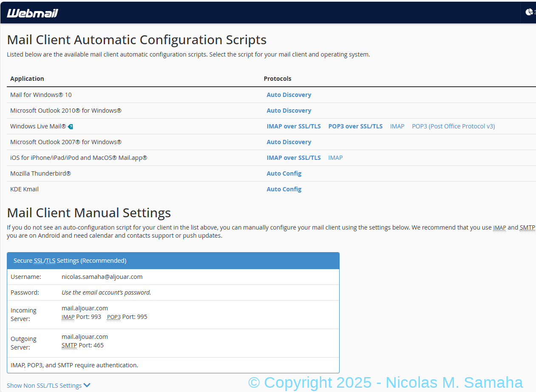Select Auto Discovery for Microsoft Outlook 2010
The height and width of the screenshot is (392, 536).
289,111
